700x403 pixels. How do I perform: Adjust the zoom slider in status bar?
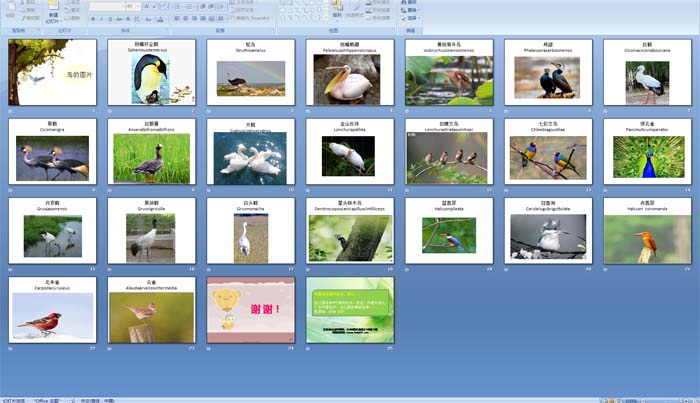tap(663, 399)
